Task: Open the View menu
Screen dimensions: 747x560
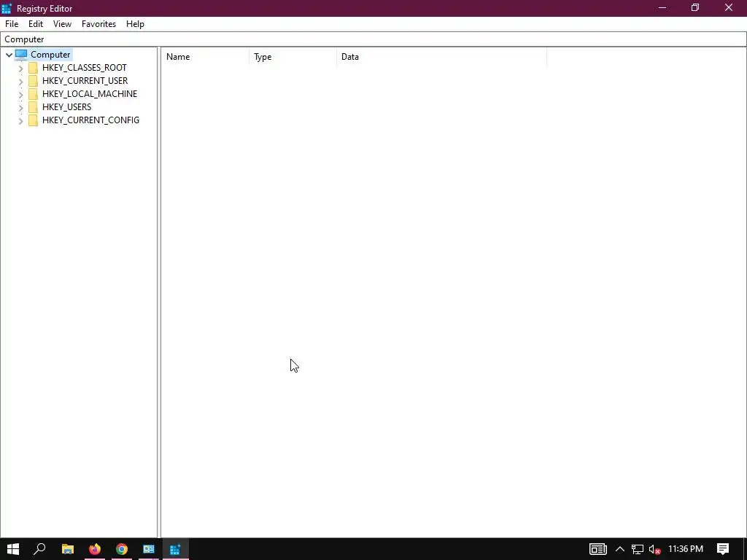Action: (62, 24)
